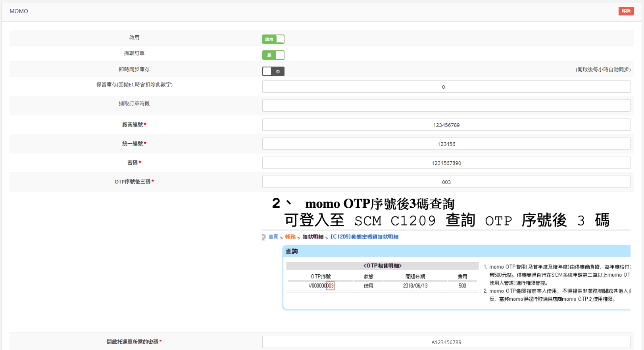Click the 開啟後每小時自動同步 hint text
Image resolution: width=644 pixels, height=350 pixels.
pyautogui.click(x=603, y=69)
